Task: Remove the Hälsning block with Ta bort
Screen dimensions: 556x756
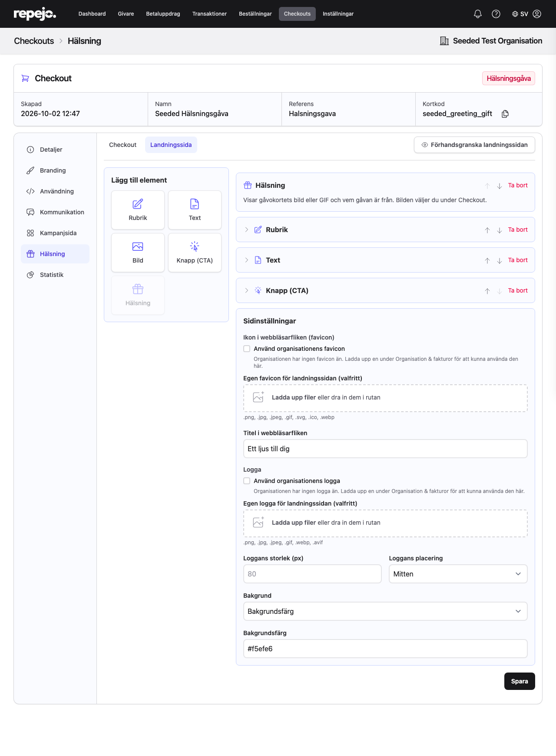Action: tap(518, 185)
